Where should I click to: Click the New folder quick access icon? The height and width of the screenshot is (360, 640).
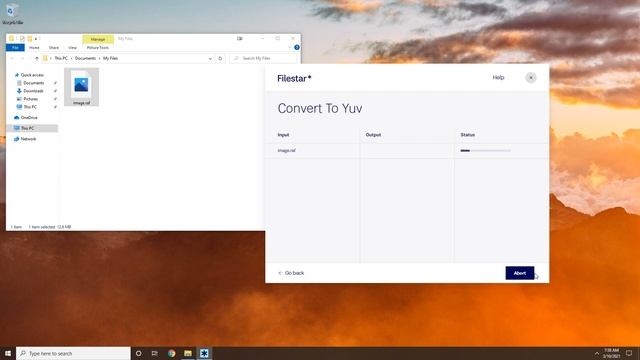[x=30, y=39]
